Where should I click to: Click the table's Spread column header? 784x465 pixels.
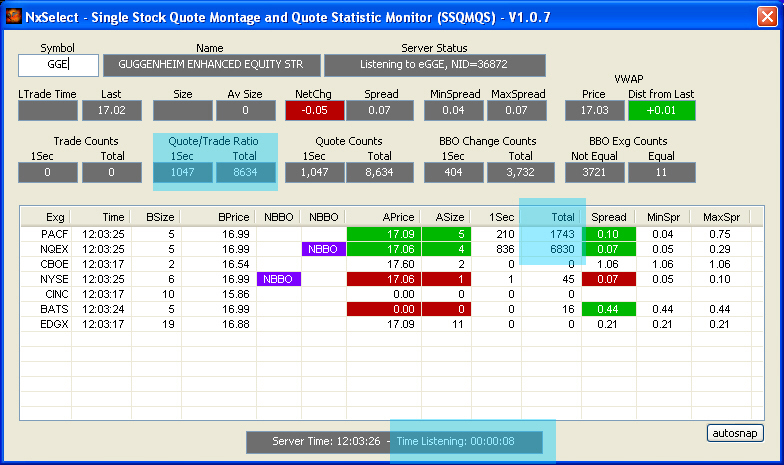[608, 217]
